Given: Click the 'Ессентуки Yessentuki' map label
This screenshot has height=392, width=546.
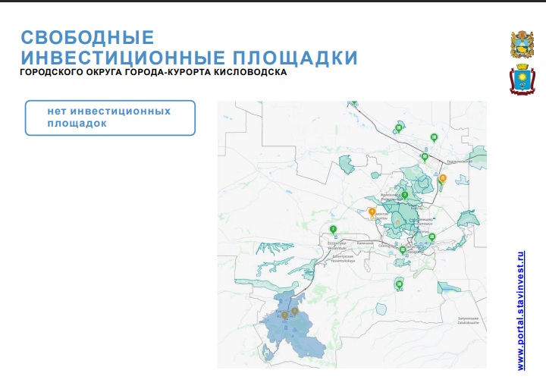Looking at the screenshot, I should coord(337,246).
